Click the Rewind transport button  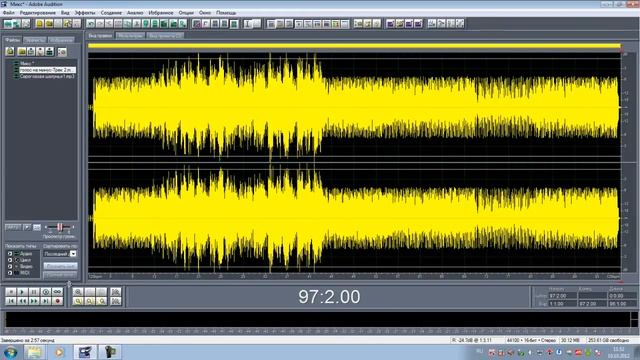(x=22, y=301)
